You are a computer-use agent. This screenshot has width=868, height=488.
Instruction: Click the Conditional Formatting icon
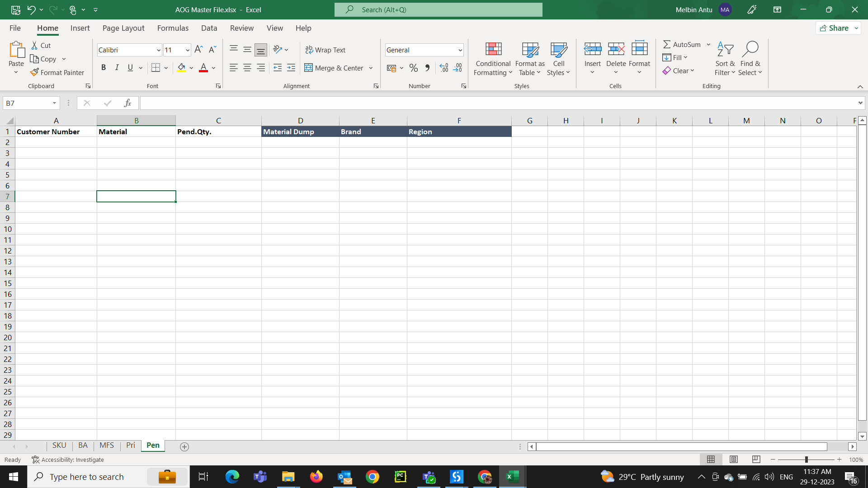tap(493, 50)
